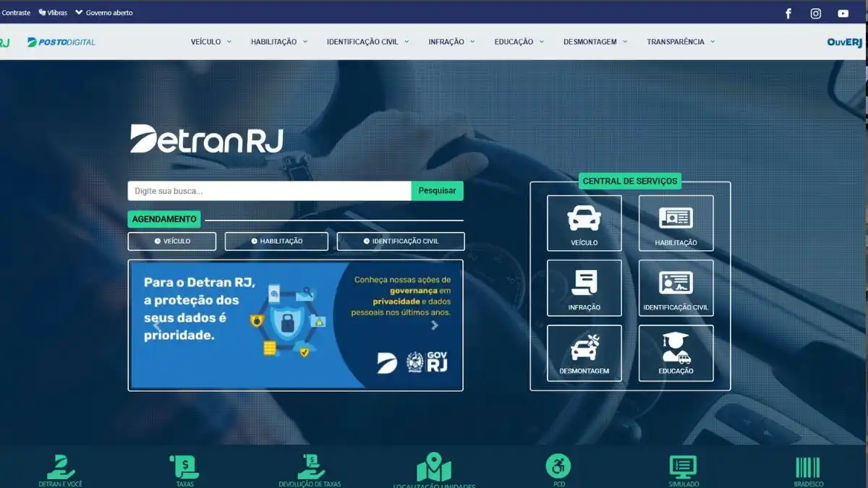Open Educação graduation cap icon tile
Image resolution: width=868 pixels, height=488 pixels.
point(676,353)
